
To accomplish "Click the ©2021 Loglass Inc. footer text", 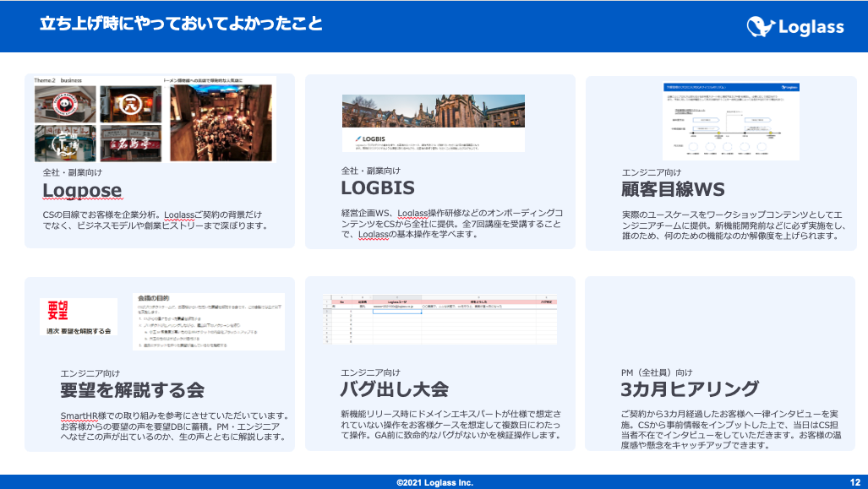I will 434,482.
